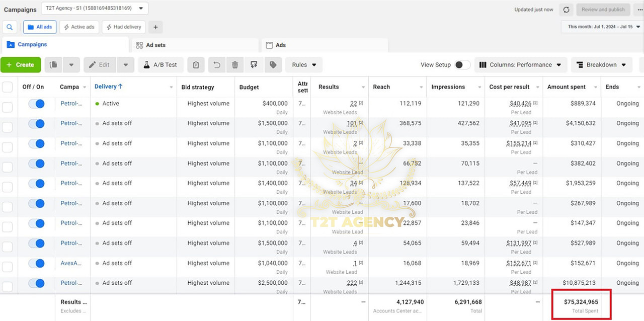Click the undo arrow icon
Screen dimensions: 644x321
(217, 65)
